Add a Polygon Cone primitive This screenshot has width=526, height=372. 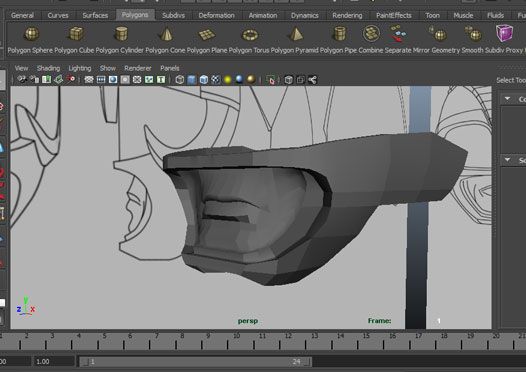click(166, 34)
